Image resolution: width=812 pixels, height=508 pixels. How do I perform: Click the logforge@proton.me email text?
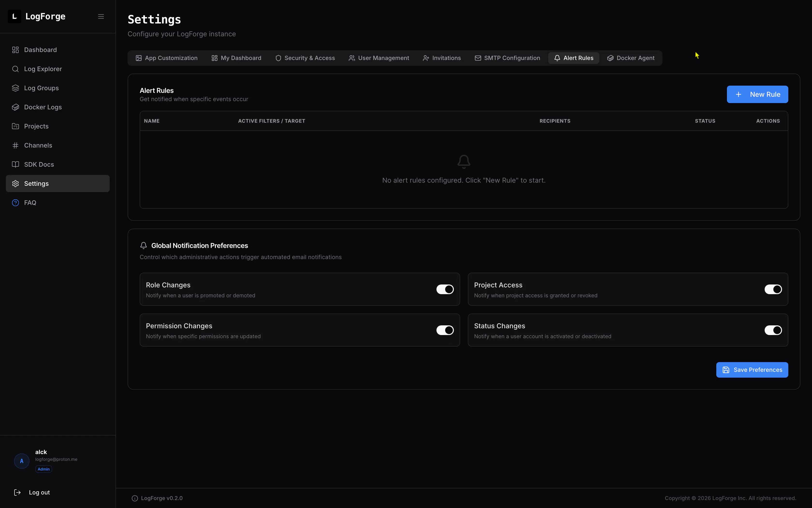(x=56, y=459)
